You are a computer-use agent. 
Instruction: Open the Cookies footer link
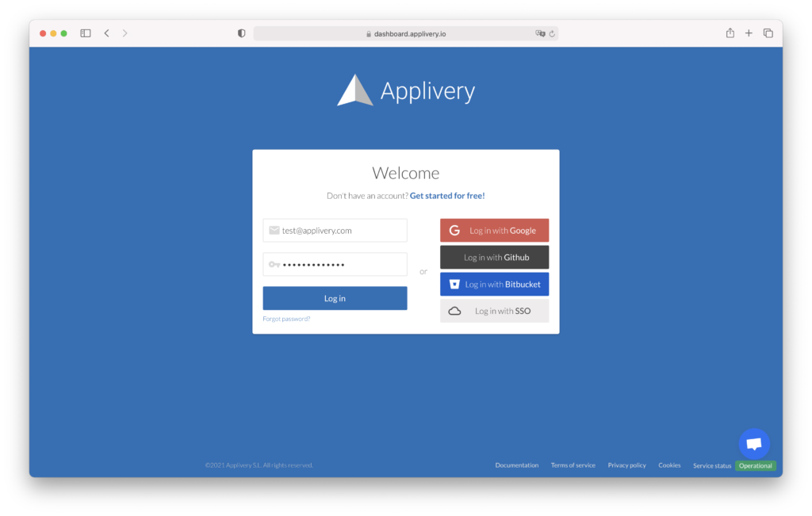tap(669, 465)
